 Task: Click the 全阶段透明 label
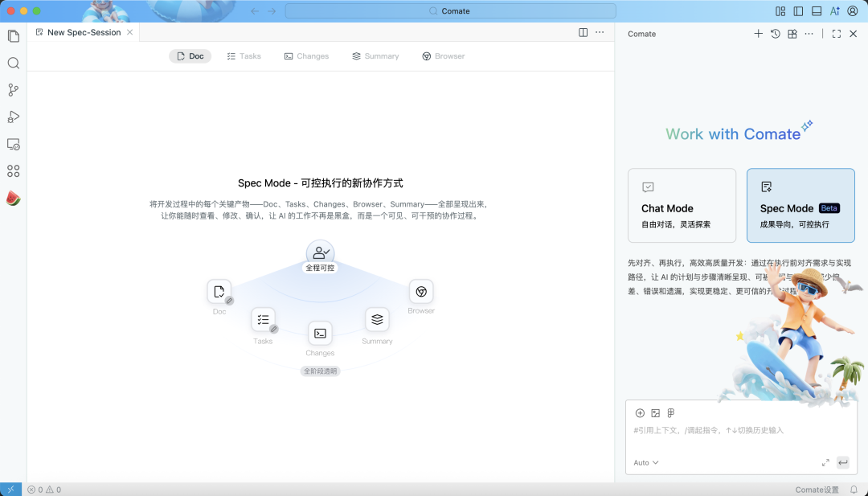pos(320,371)
